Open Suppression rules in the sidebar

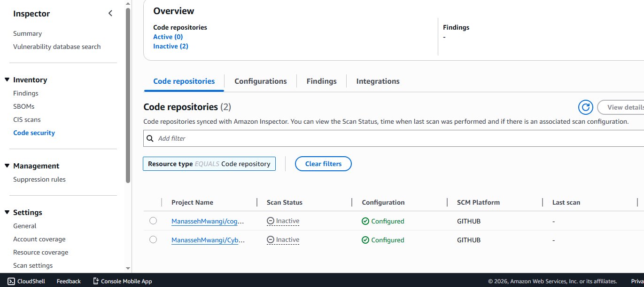pos(39,179)
